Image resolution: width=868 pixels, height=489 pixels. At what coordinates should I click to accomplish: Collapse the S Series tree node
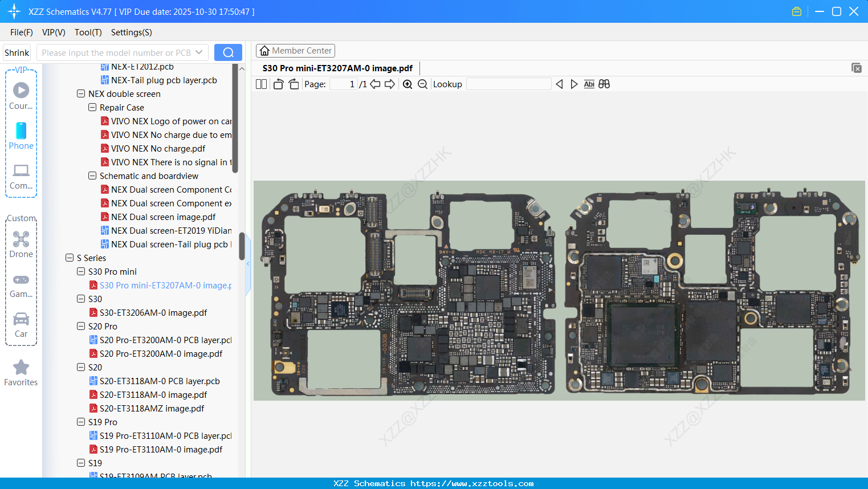click(x=70, y=258)
